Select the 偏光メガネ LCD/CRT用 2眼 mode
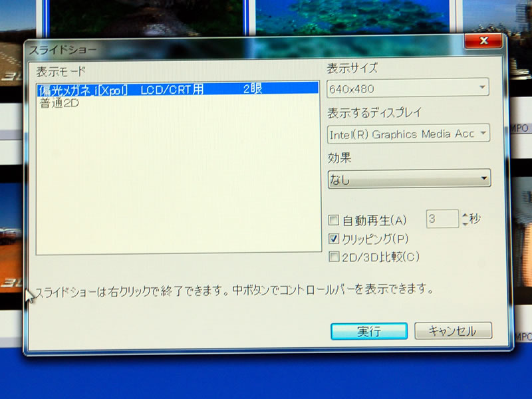The width and height of the screenshot is (532, 399). (x=178, y=89)
